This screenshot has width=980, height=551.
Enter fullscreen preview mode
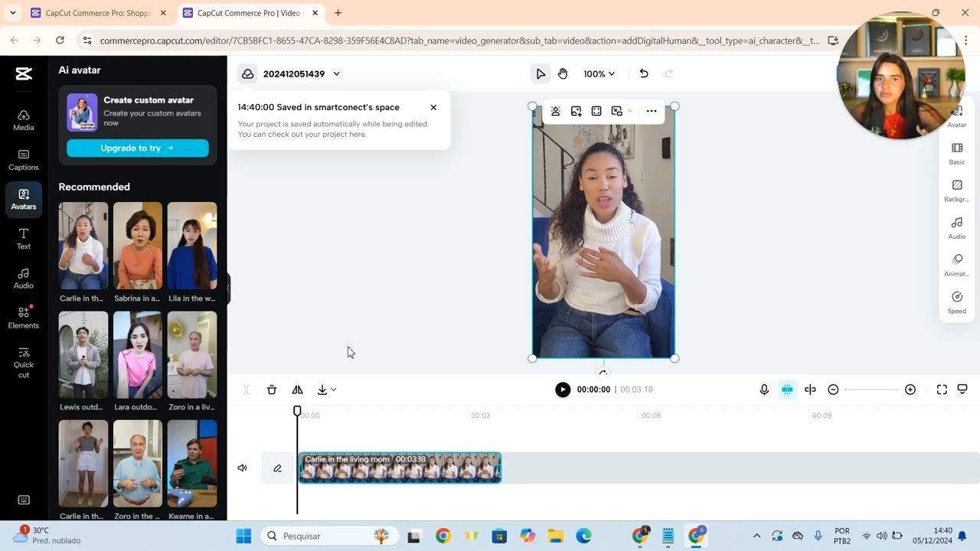pos(942,390)
